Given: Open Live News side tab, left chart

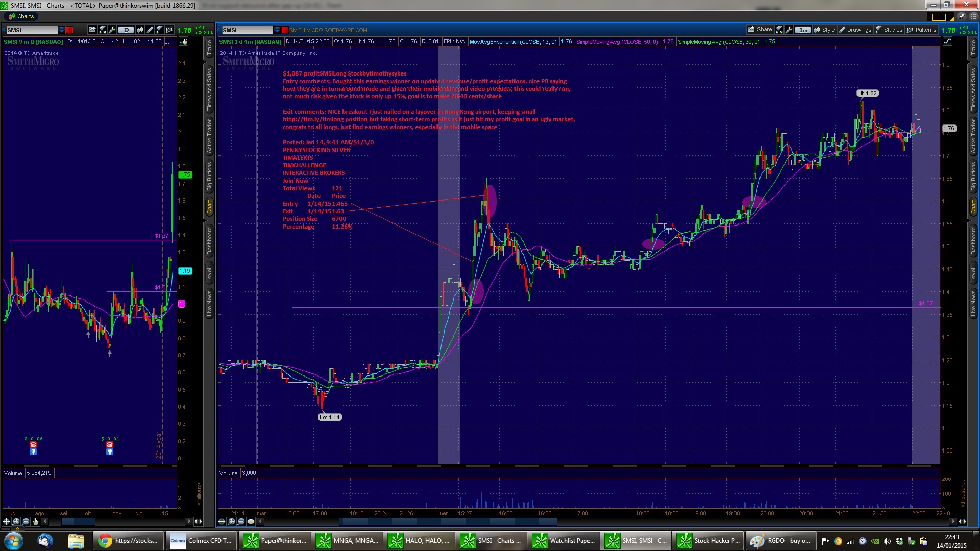Looking at the screenshot, I should point(209,304).
